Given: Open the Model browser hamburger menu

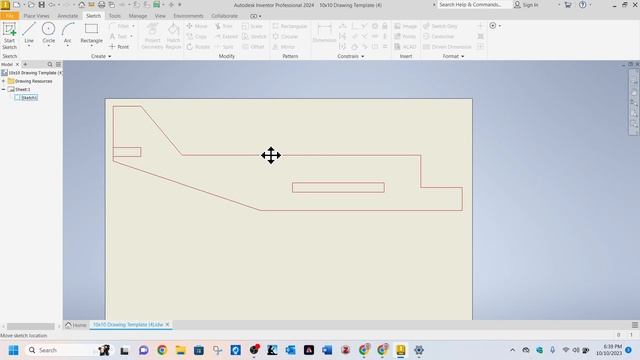Looking at the screenshot, I should tap(58, 64).
